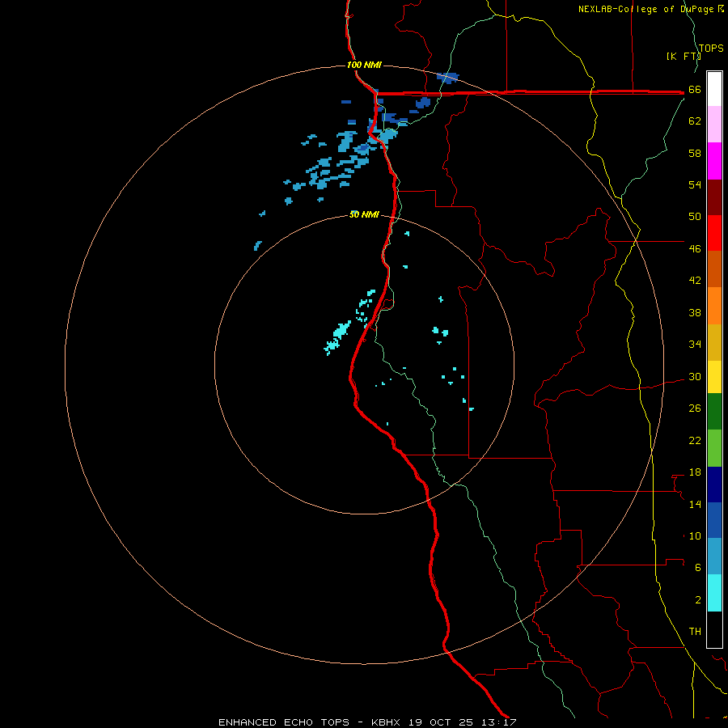Click the "K FT" units label
The width and height of the screenshot is (728, 728).
tap(684, 56)
